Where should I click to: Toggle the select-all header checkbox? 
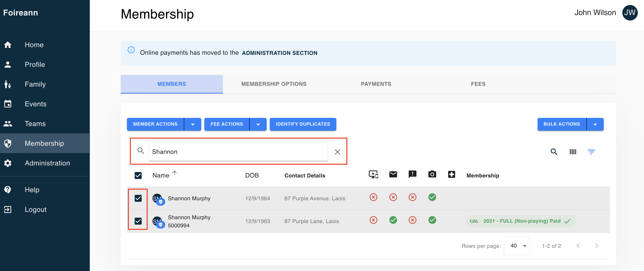click(138, 175)
